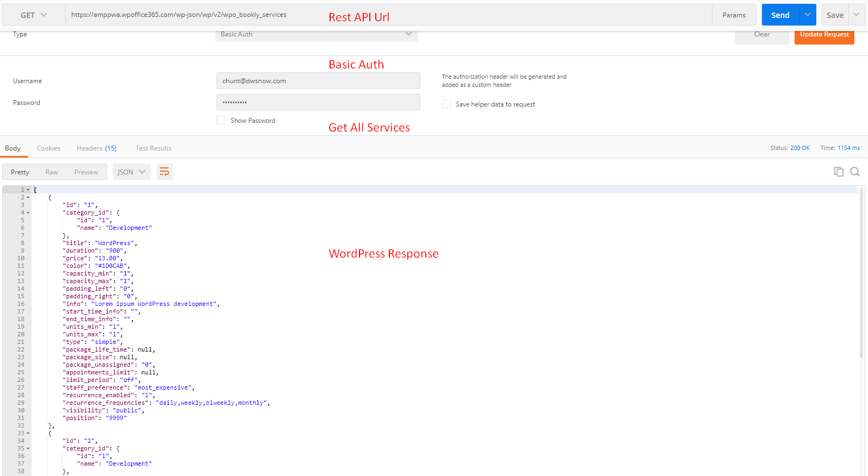Collapse category_id fold at line 4

[x=28, y=212]
